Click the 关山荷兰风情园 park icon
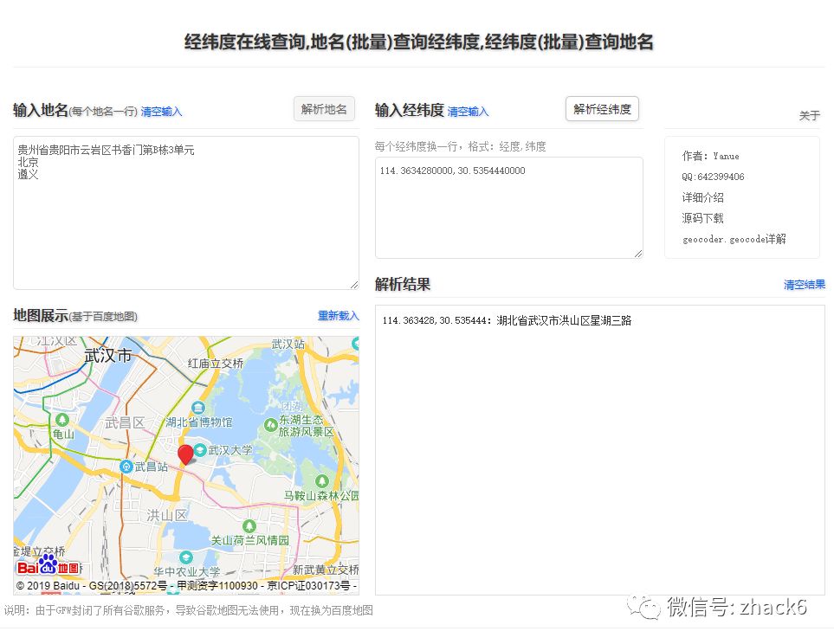The width and height of the screenshot is (834, 644). 249,526
